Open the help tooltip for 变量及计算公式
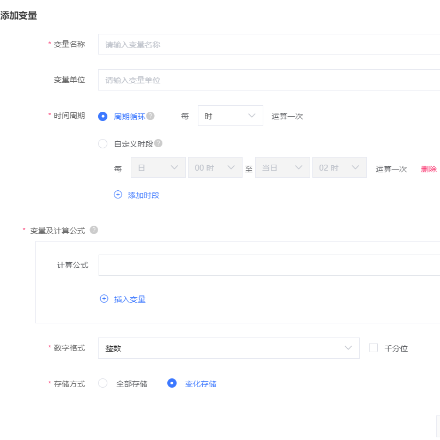Screen dimensions: 440x440 [94, 230]
